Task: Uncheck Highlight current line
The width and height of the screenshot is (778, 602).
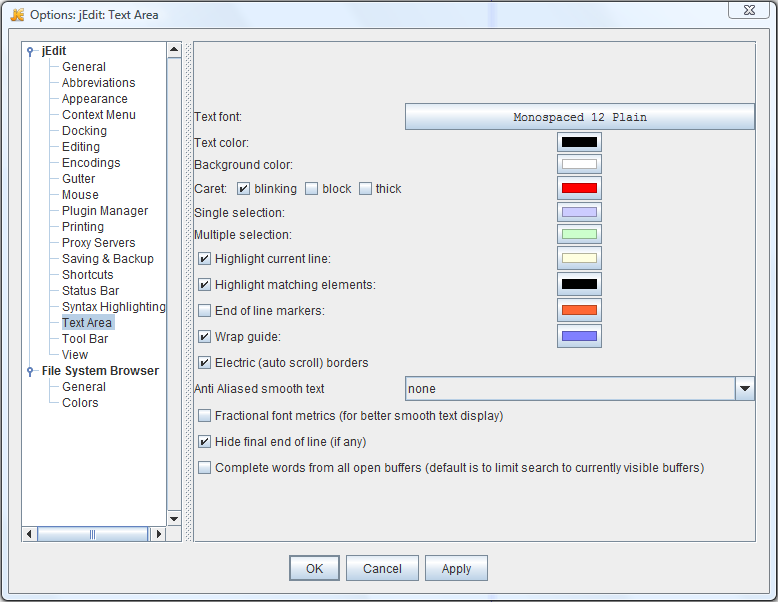Action: click(204, 259)
